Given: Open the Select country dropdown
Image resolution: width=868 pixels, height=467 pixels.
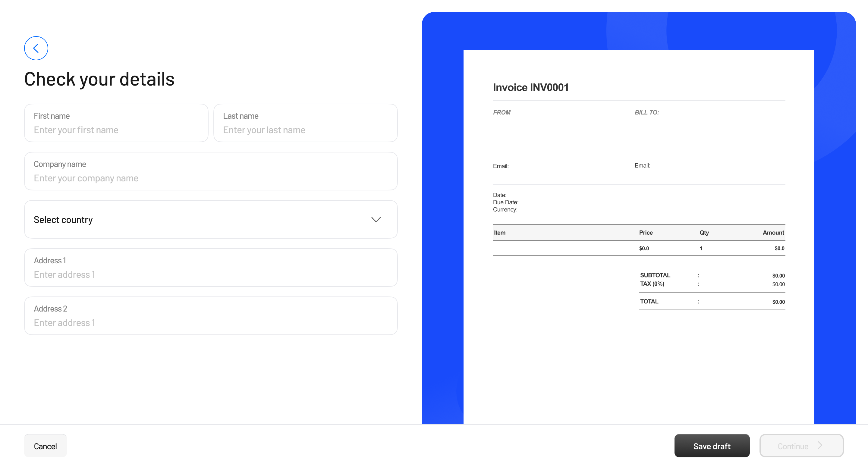Looking at the screenshot, I should (x=211, y=220).
